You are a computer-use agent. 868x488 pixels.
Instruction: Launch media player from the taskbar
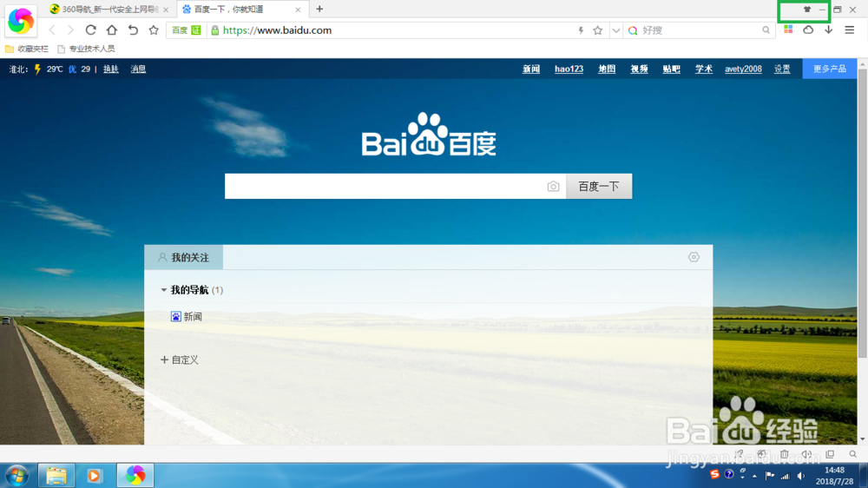(94, 476)
